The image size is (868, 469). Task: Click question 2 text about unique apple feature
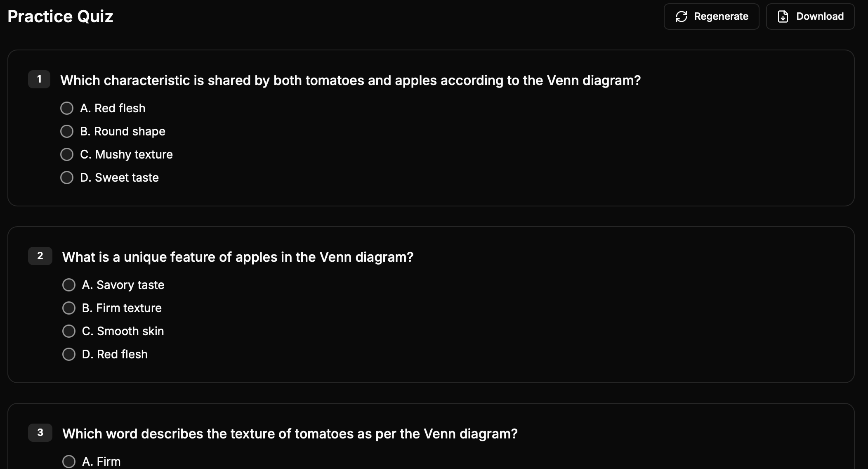coord(238,257)
